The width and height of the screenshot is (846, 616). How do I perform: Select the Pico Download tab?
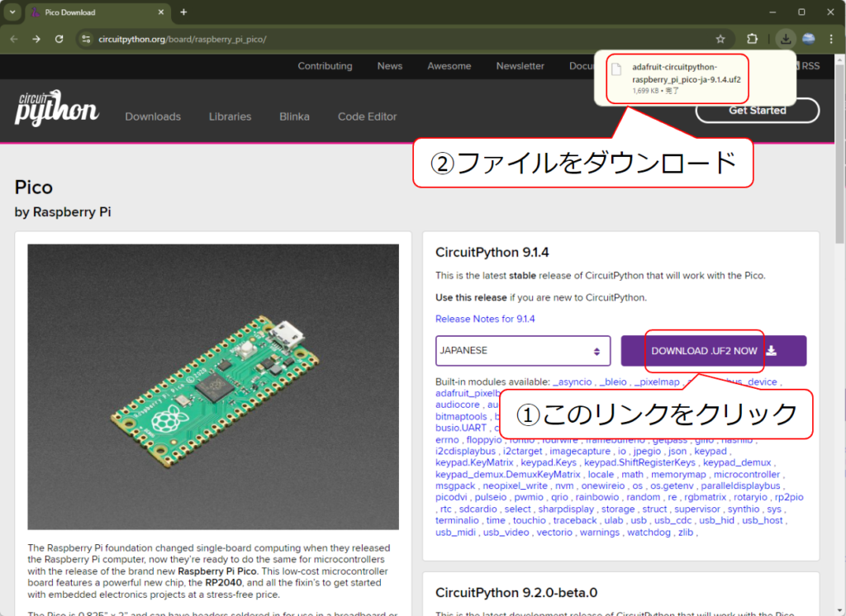pos(97,12)
